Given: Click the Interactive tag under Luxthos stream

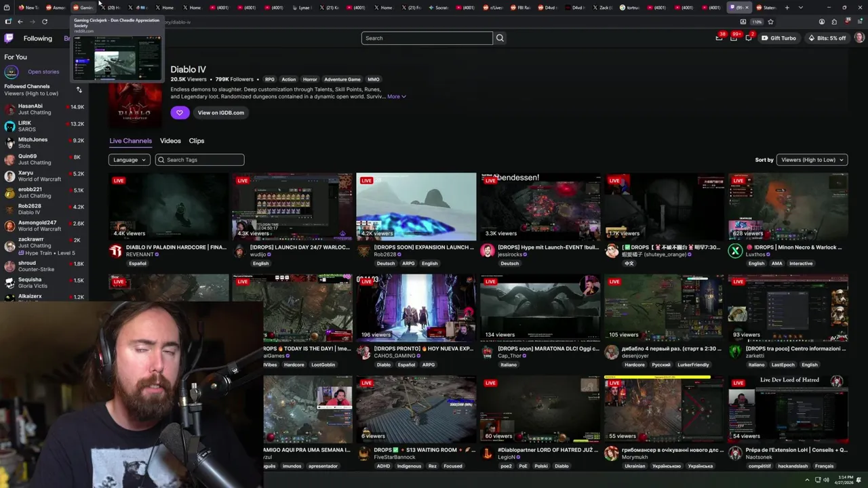Looking at the screenshot, I should pos(801,264).
